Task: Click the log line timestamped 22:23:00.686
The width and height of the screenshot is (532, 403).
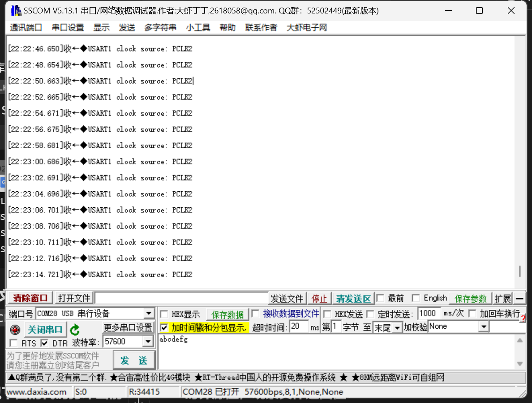Action: [x=100, y=162]
